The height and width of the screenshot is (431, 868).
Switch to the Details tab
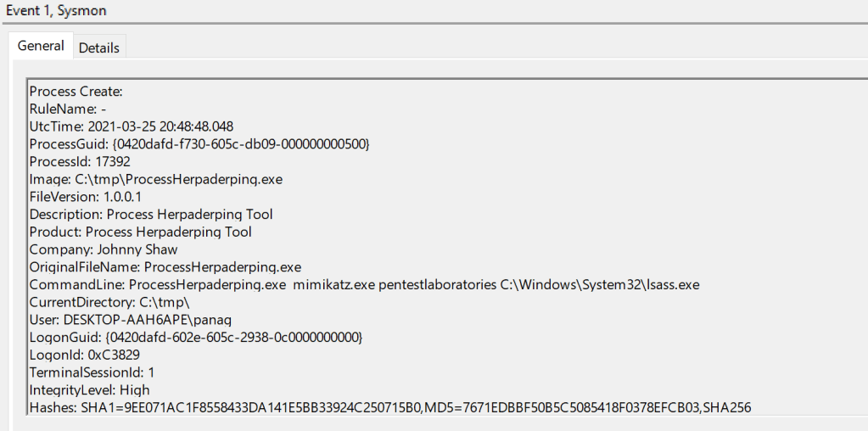click(98, 48)
